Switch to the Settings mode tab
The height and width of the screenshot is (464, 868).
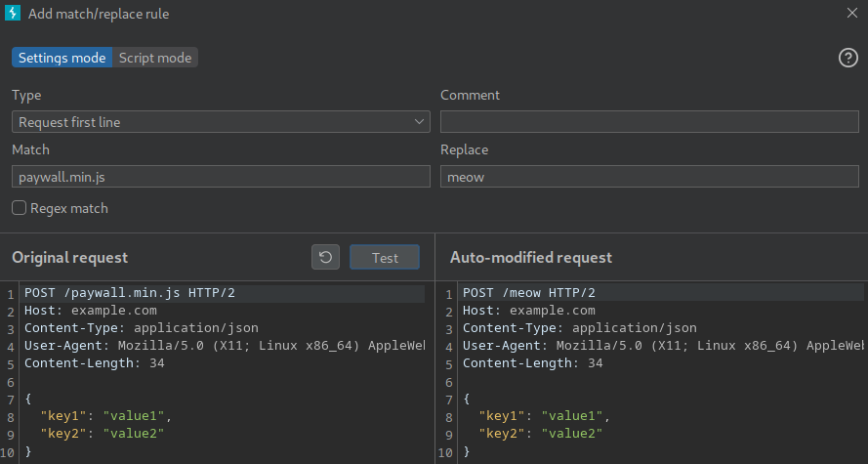coord(62,58)
